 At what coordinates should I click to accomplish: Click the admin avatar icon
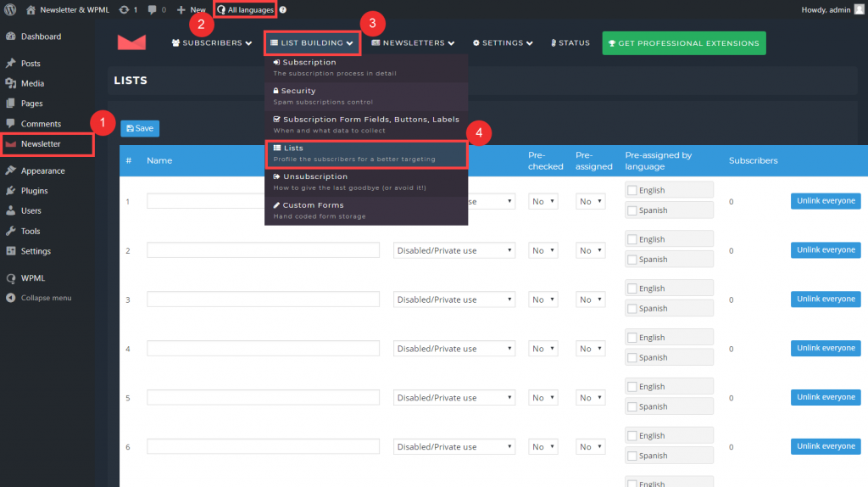(x=859, y=9)
